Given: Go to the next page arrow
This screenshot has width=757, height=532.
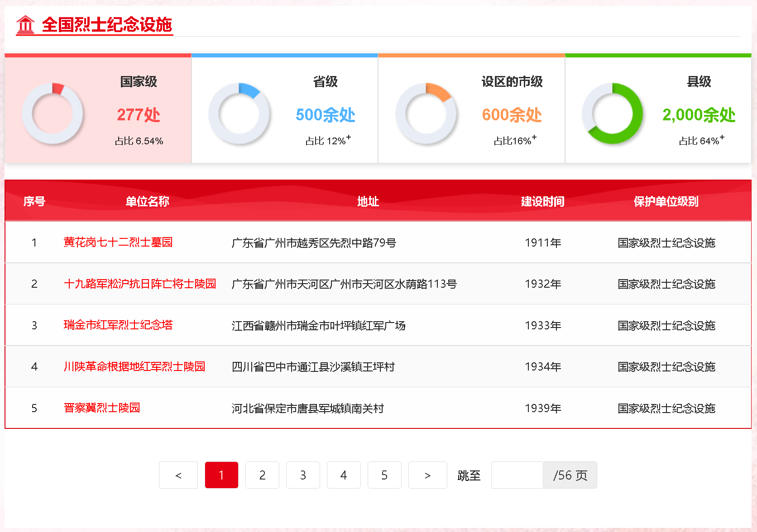Looking at the screenshot, I should [427, 475].
